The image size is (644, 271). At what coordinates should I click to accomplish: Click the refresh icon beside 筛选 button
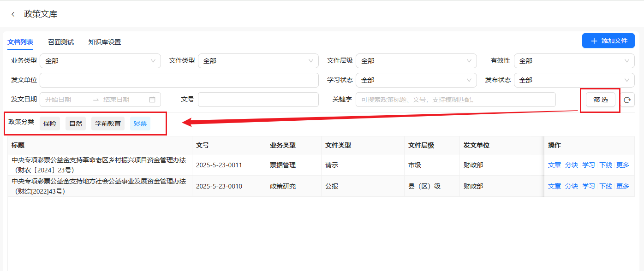[627, 100]
